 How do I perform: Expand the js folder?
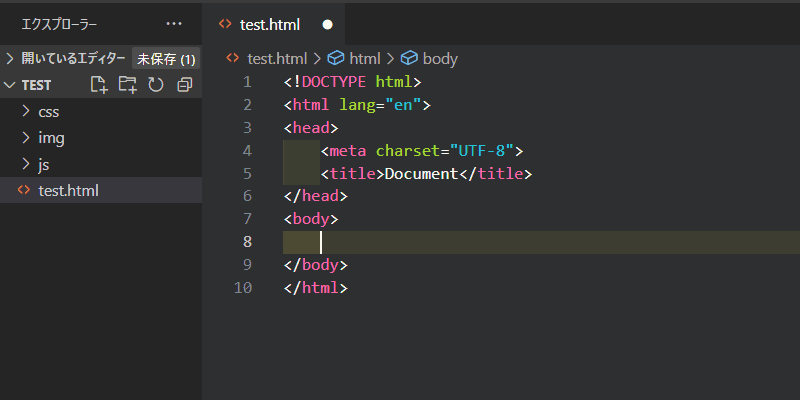point(26,164)
